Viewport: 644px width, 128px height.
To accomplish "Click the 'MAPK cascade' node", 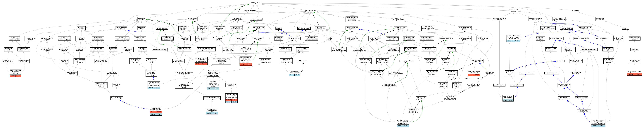I will pos(303,61).
